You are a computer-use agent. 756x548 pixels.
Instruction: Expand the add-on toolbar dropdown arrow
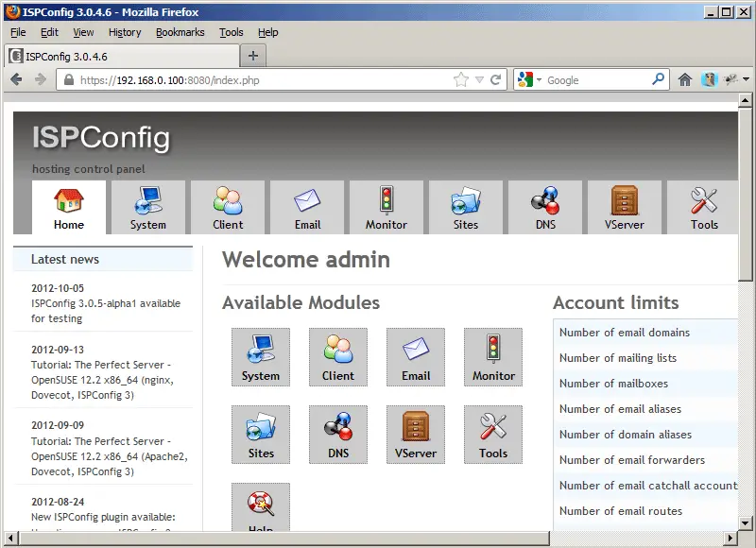click(746, 79)
